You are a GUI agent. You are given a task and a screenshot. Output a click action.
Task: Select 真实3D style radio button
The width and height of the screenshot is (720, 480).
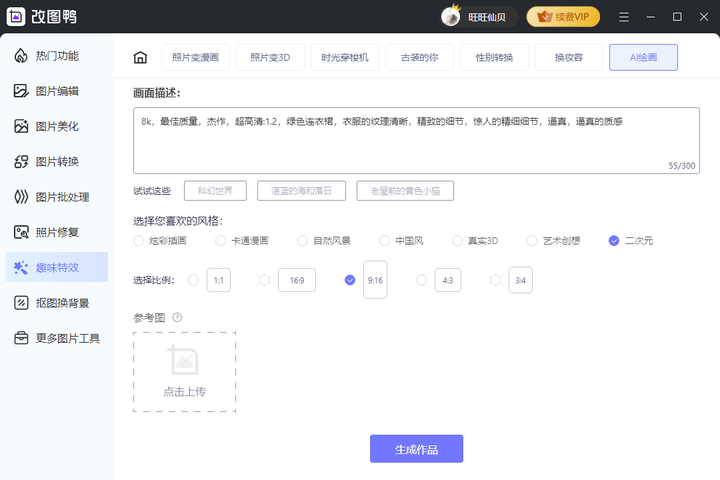tap(457, 241)
